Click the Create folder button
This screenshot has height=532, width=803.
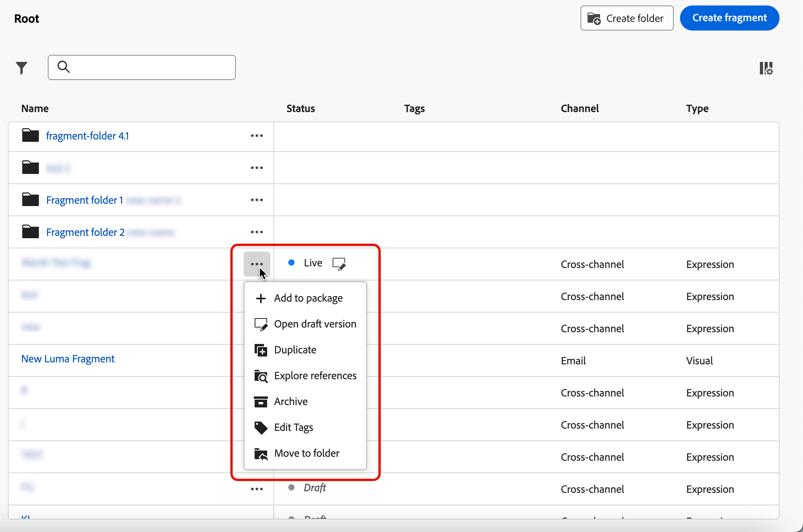(626, 18)
